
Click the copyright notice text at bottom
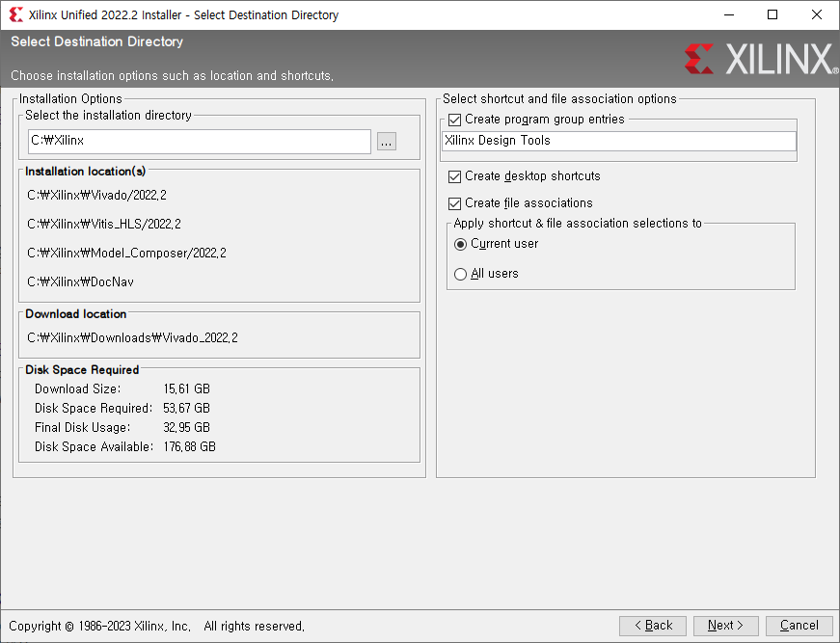coord(156,627)
